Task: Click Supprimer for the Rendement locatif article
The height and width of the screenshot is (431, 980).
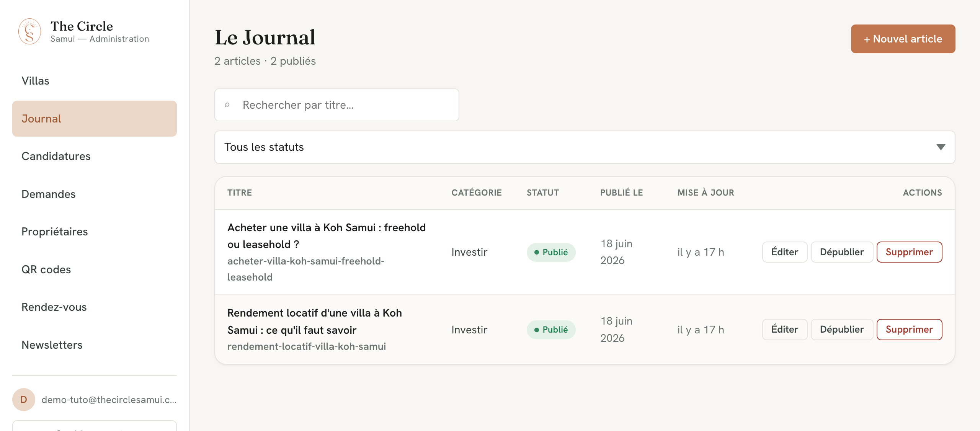Action: coord(909,330)
